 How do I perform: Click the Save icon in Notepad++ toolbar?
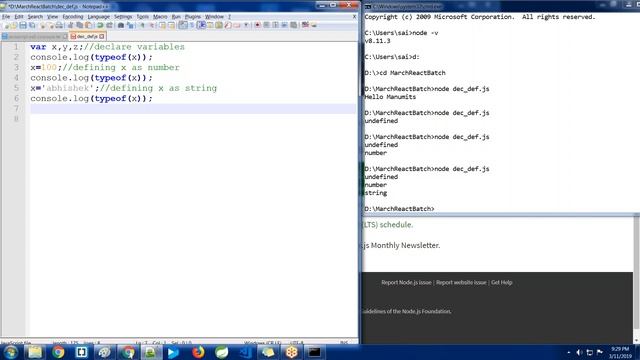(x=23, y=25)
